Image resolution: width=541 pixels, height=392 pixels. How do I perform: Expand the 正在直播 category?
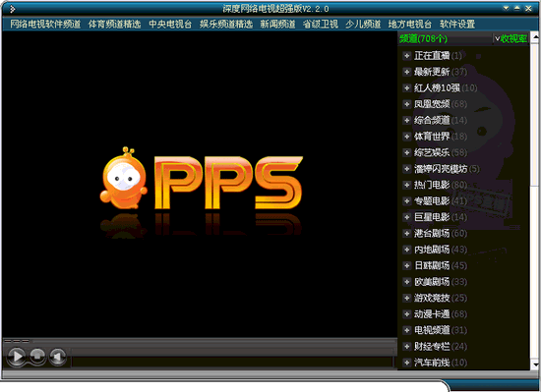407,55
